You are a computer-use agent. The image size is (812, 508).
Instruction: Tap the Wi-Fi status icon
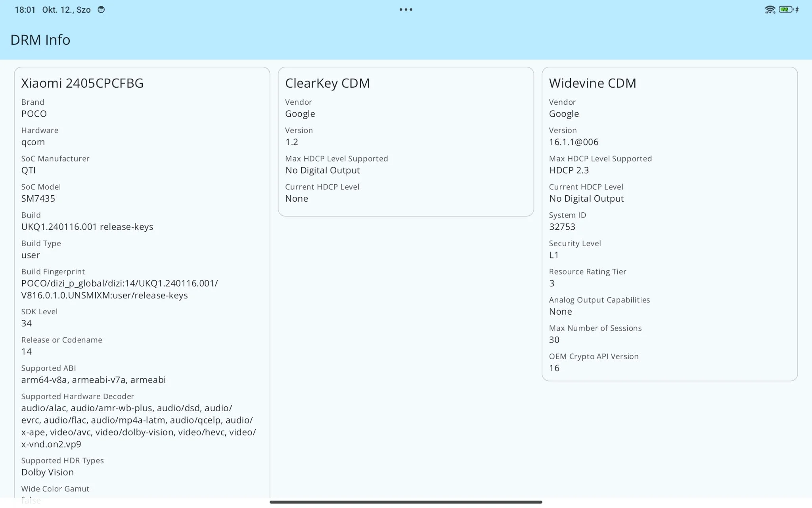(770, 10)
